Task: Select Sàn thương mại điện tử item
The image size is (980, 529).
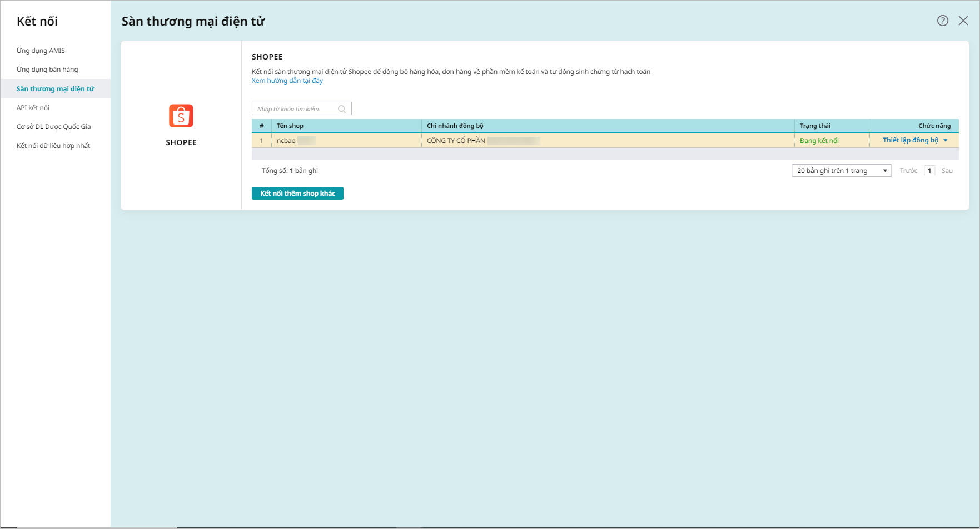Action: click(56, 89)
